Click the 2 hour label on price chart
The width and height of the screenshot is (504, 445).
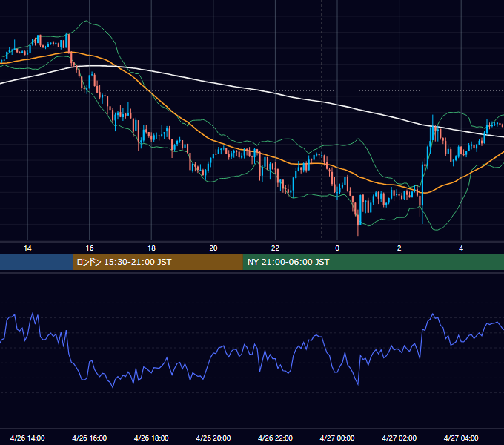click(399, 248)
